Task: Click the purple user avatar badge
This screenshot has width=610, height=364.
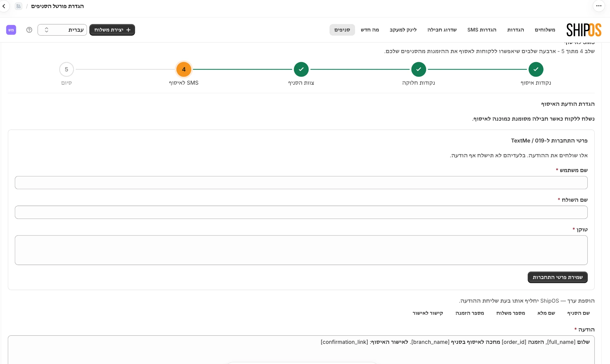Action: click(11, 30)
